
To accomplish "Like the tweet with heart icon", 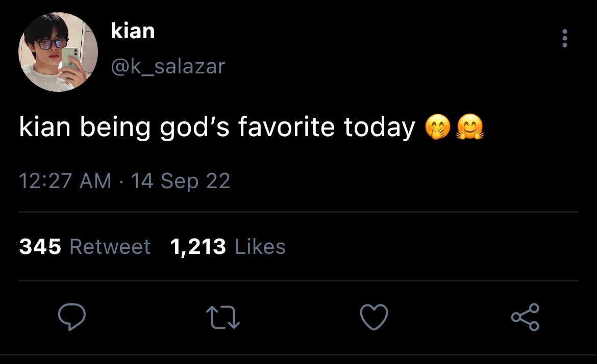I will [x=374, y=317].
